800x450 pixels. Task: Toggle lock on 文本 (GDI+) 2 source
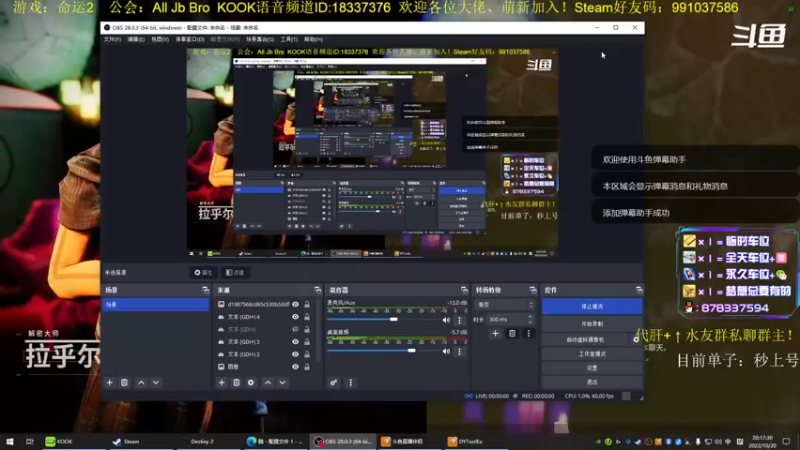coord(307,354)
